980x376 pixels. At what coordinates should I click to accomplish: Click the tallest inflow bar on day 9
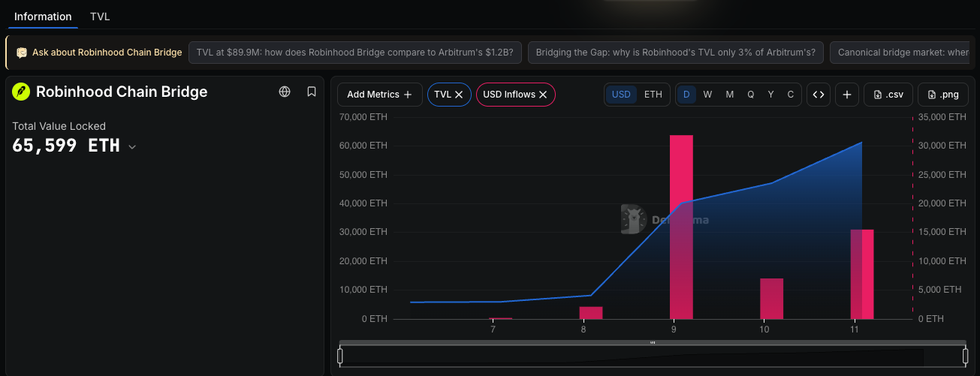(681, 227)
